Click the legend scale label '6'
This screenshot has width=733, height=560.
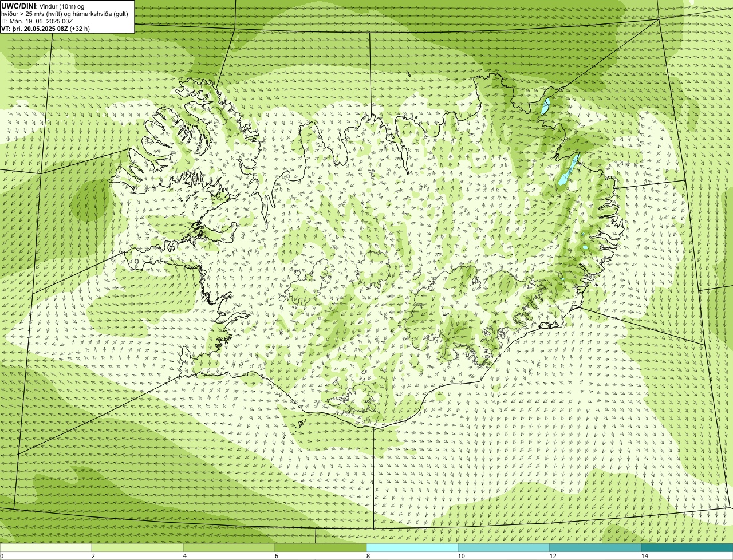(x=276, y=556)
